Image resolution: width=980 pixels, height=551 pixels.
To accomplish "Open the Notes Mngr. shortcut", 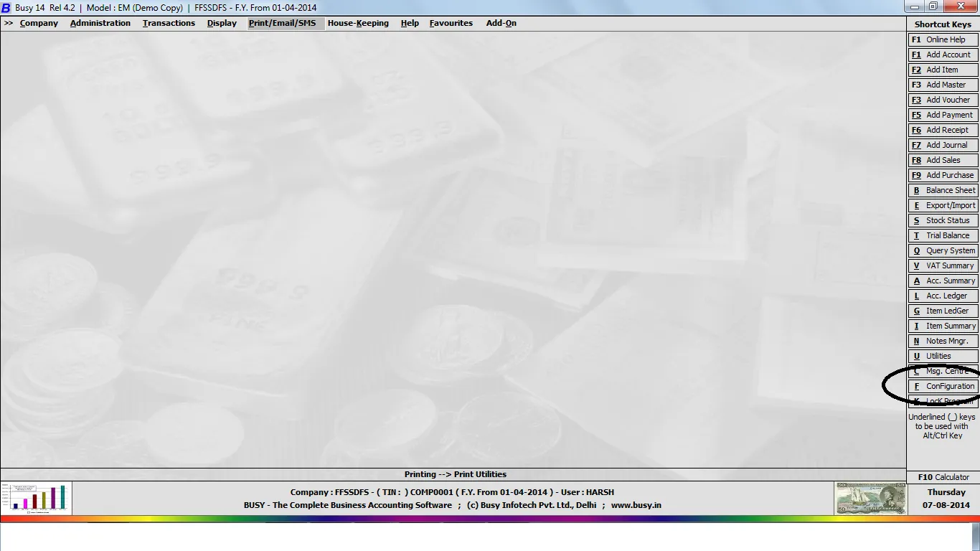I will tap(943, 341).
